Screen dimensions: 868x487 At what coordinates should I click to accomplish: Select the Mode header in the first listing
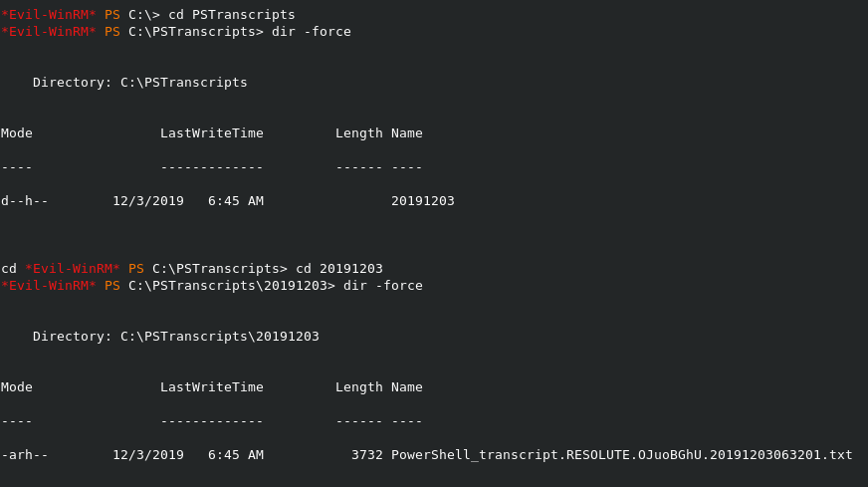[x=17, y=133]
